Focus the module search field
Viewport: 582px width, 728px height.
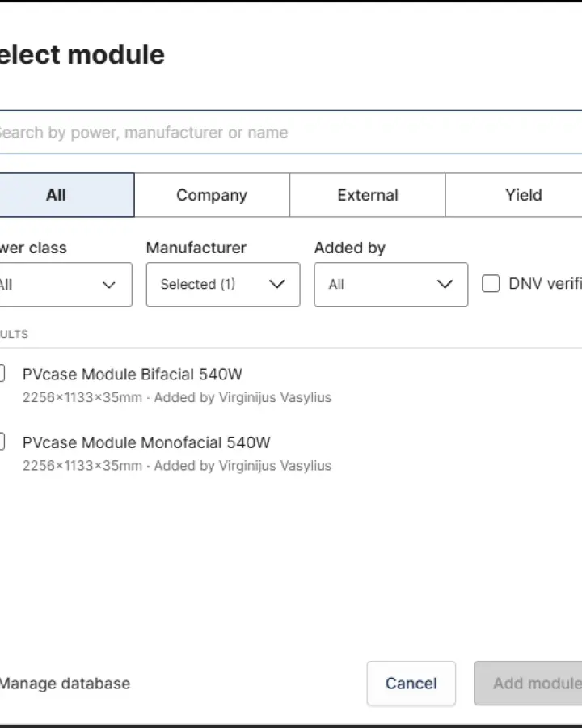tap(290, 133)
